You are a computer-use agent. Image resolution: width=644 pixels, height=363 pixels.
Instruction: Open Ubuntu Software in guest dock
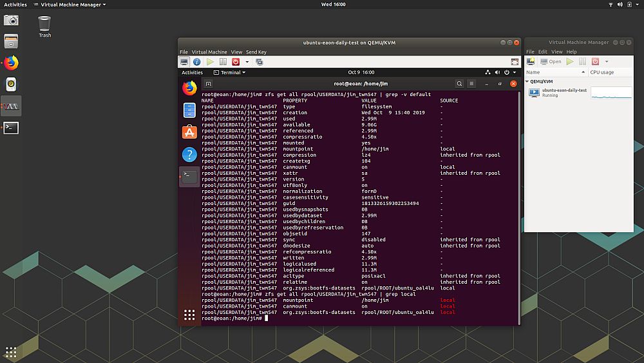click(x=189, y=132)
